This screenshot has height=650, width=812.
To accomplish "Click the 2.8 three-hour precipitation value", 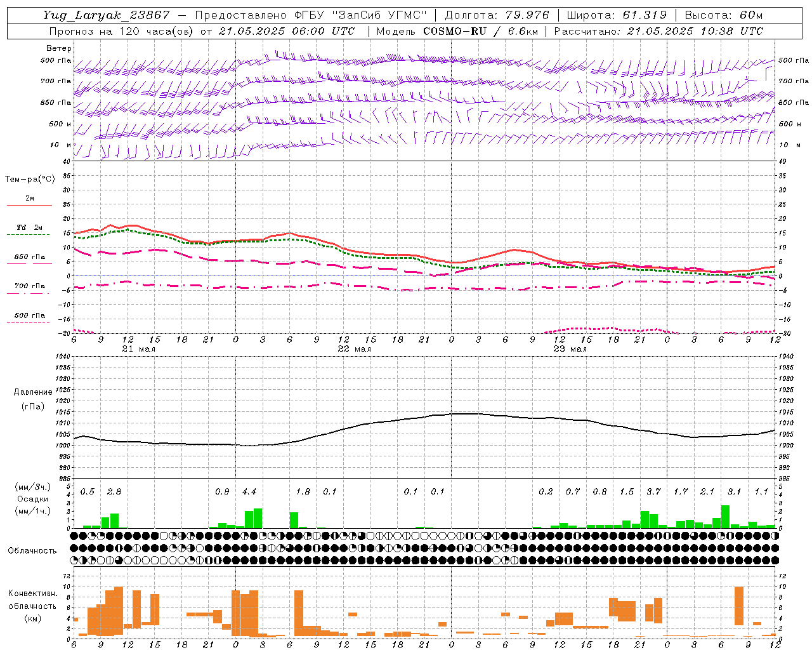I will 114,492.
